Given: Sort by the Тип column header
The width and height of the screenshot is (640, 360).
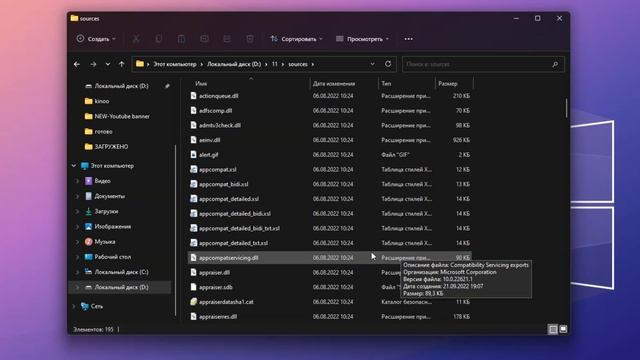Looking at the screenshot, I should (386, 83).
